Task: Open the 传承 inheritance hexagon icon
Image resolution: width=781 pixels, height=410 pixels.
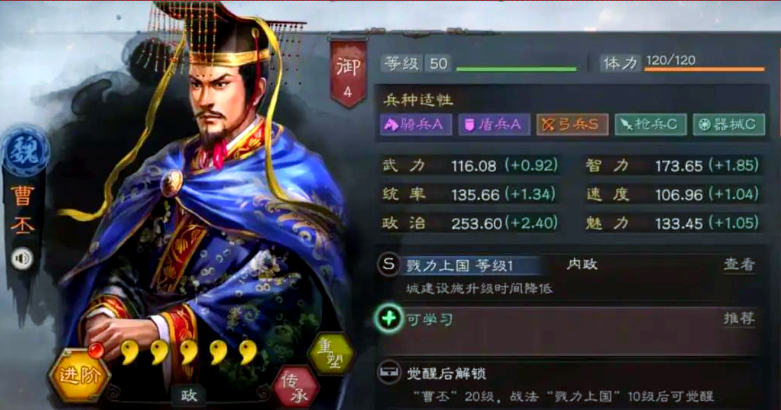Action: (x=295, y=388)
